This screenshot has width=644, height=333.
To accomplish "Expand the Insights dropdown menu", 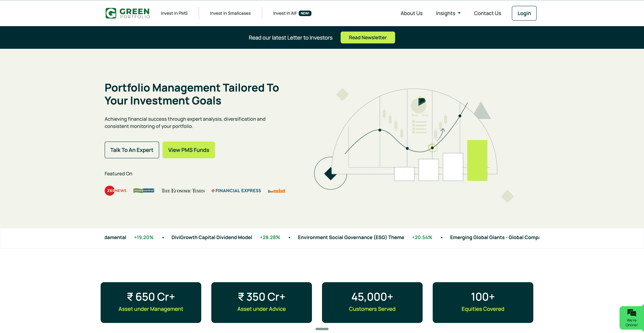I will click(448, 13).
